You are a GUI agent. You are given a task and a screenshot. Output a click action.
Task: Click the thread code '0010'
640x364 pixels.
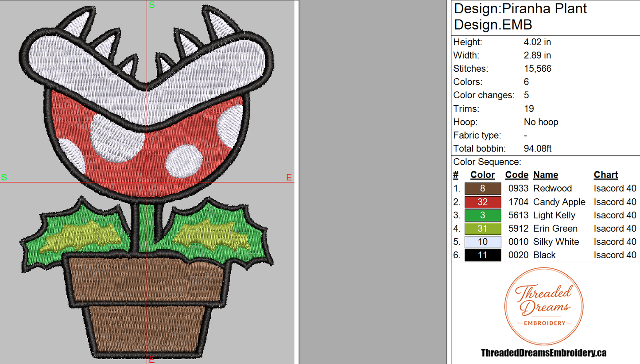(518, 242)
